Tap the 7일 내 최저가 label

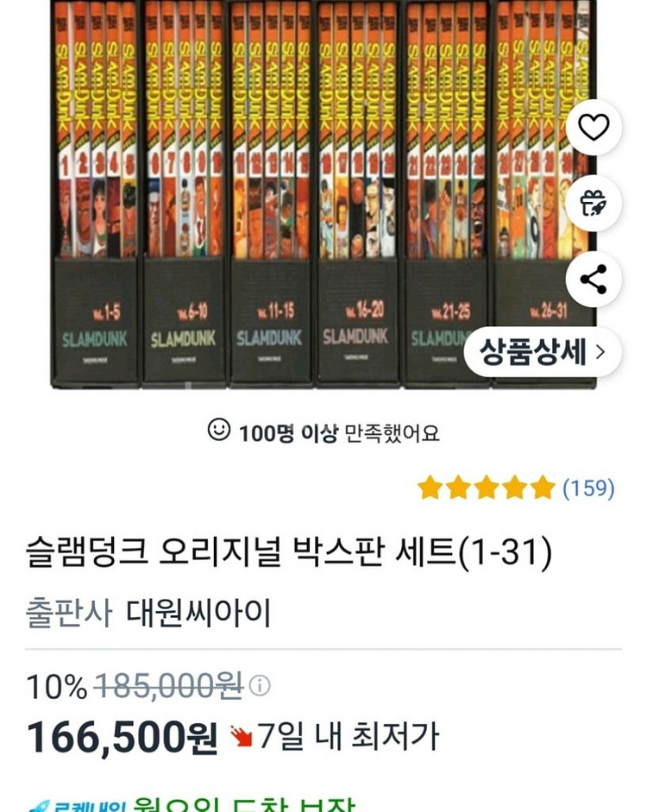click(349, 736)
